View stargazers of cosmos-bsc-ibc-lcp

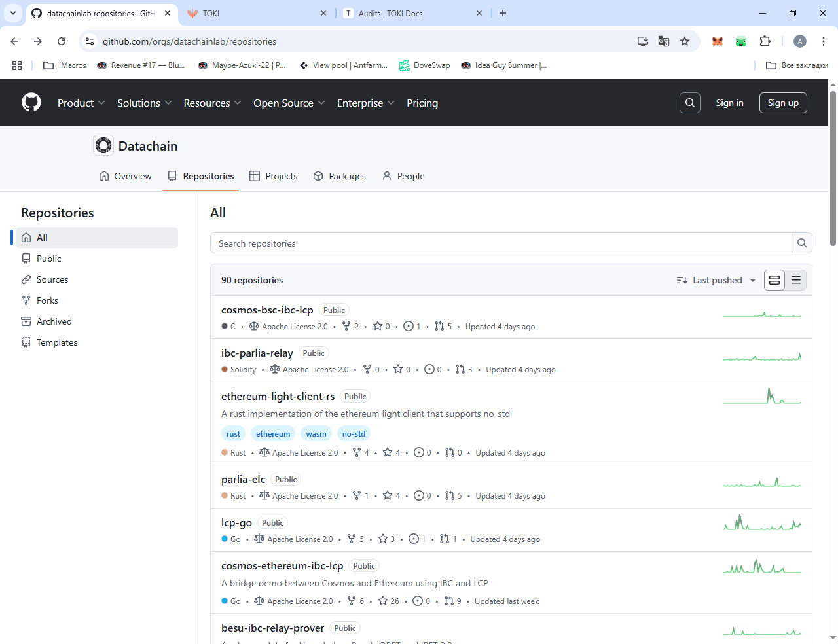click(x=382, y=326)
